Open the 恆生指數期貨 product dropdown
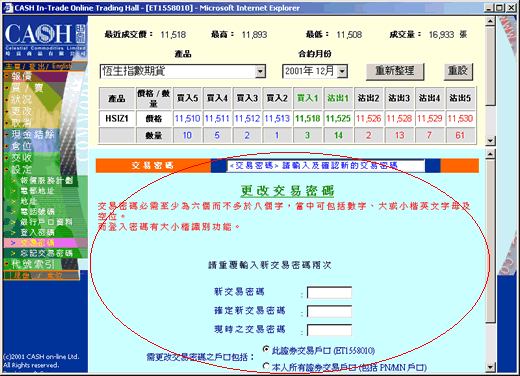The width and height of the screenshot is (520, 376). [x=261, y=71]
